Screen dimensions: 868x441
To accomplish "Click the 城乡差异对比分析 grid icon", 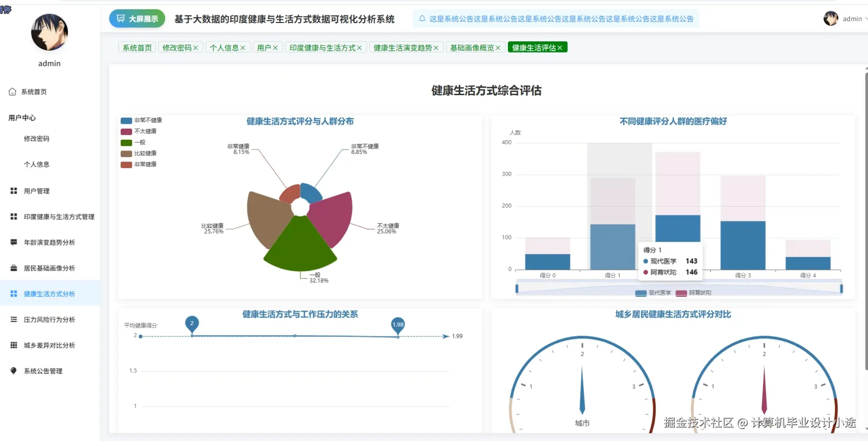I will click(x=13, y=345).
